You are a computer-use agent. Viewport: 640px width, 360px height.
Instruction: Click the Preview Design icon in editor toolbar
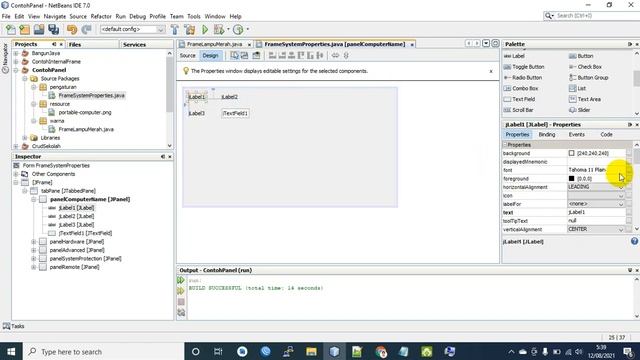(x=256, y=56)
